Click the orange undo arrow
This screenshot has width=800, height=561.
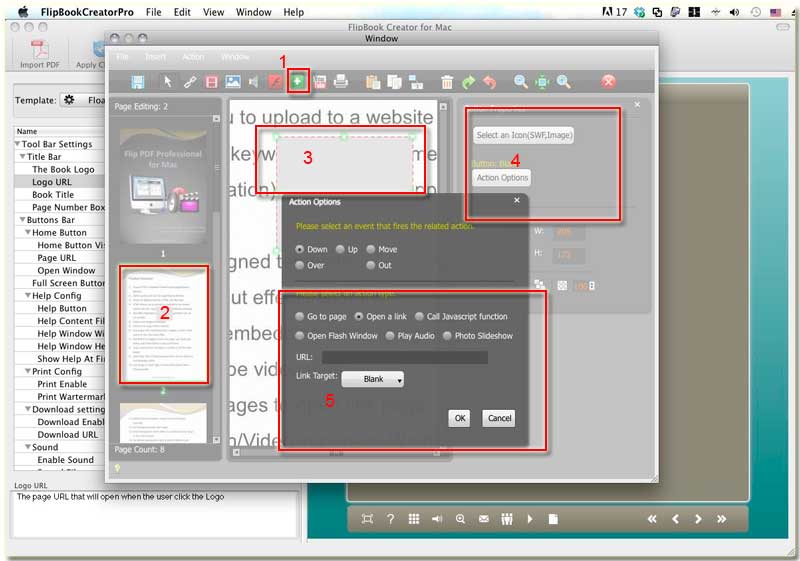tap(489, 82)
